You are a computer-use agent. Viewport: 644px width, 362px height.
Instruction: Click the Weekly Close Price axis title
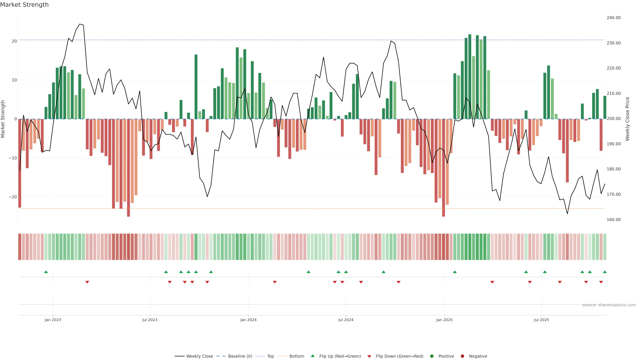[627, 119]
